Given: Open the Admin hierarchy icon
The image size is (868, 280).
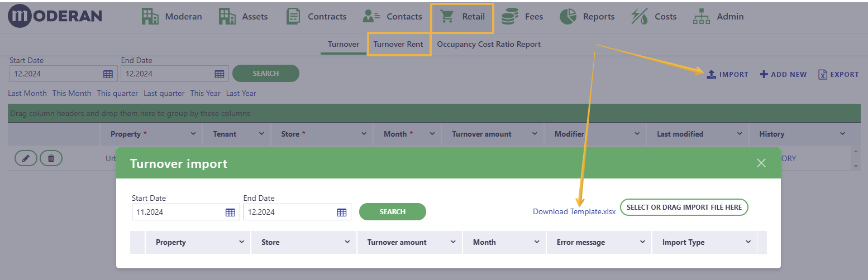Looking at the screenshot, I should [702, 17].
